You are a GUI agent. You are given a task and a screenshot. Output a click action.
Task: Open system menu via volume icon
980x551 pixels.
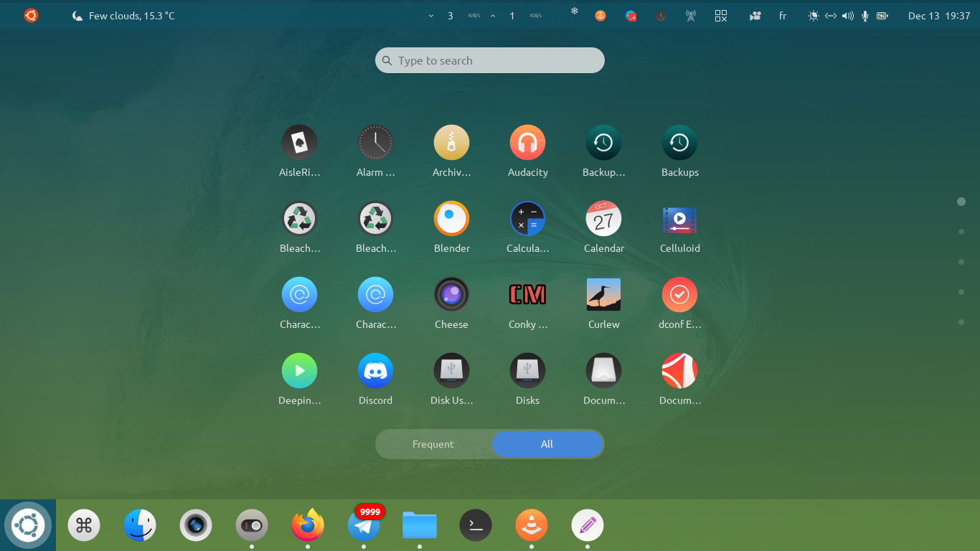point(847,15)
